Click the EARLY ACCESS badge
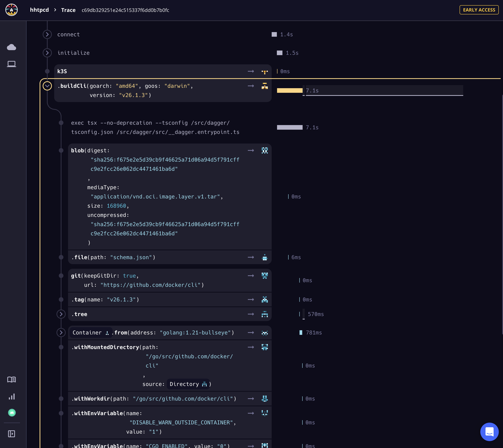The image size is (503, 448). pyautogui.click(x=479, y=10)
